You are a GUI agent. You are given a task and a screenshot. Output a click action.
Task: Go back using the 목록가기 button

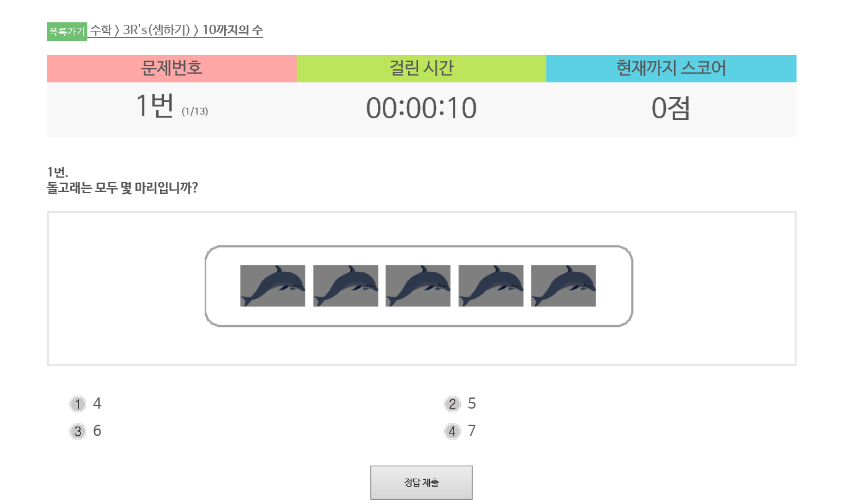pyautogui.click(x=67, y=31)
